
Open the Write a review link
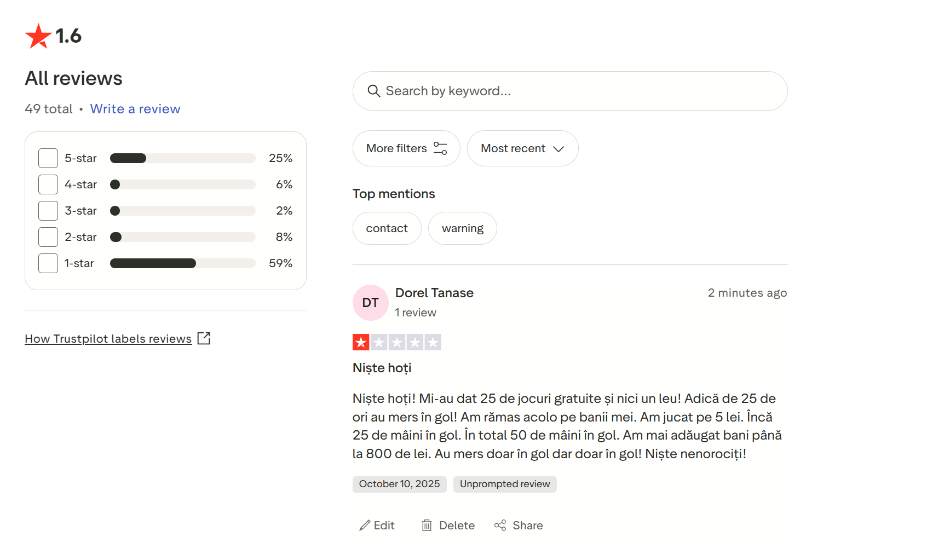[135, 109]
